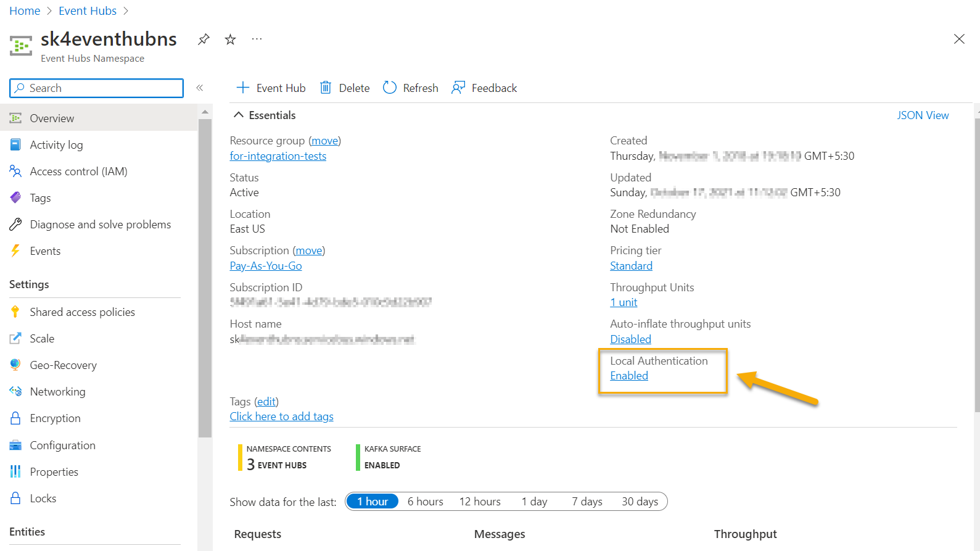Screen dimensions: 980x551
Task: Collapse the left navigation menu
Action: 200,88
